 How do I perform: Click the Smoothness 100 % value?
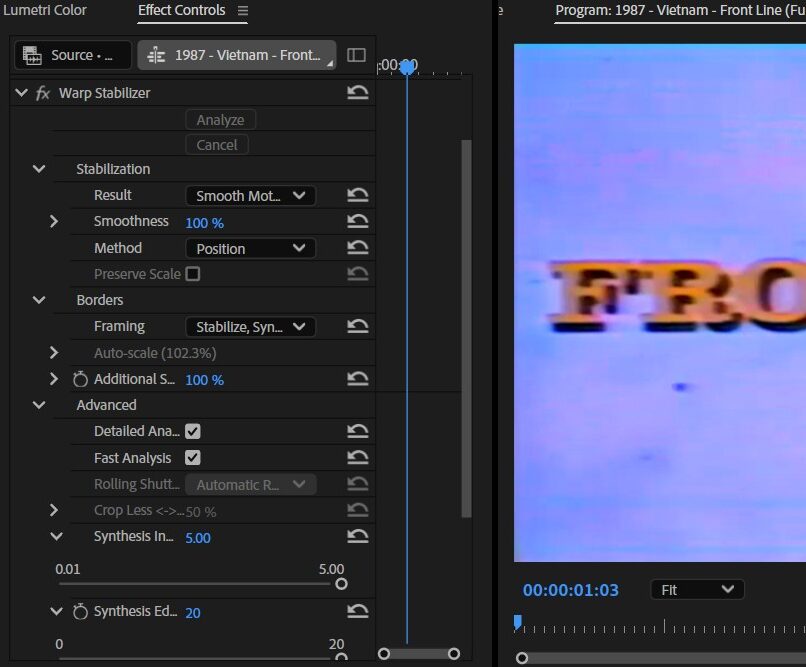tap(204, 223)
